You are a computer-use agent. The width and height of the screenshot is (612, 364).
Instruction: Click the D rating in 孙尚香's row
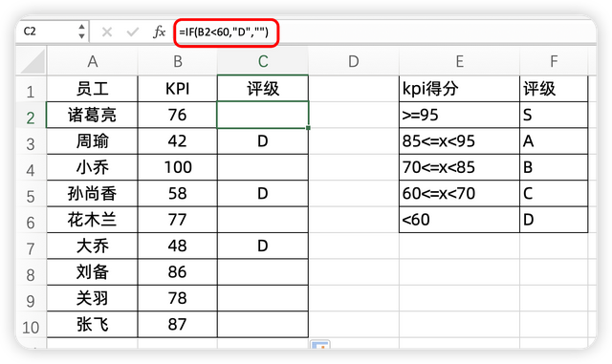[x=263, y=194]
